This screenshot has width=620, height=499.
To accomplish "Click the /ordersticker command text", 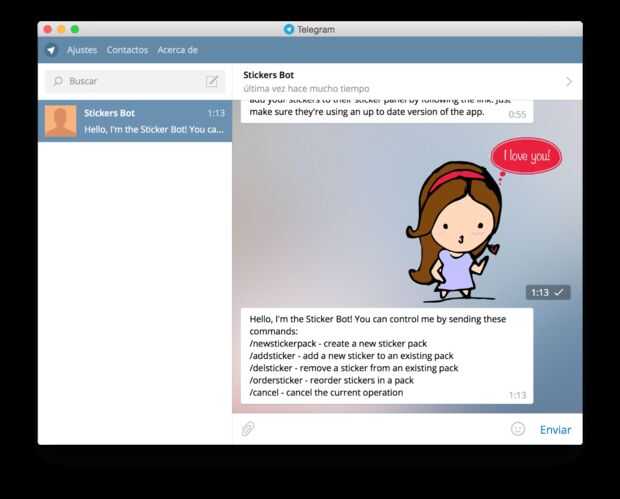I will point(276,380).
